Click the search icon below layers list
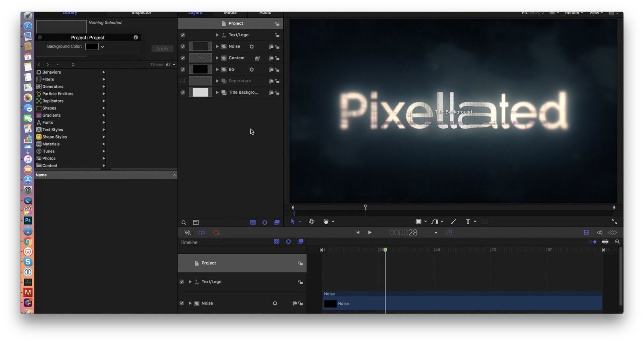This screenshot has width=644, height=343. 184,223
